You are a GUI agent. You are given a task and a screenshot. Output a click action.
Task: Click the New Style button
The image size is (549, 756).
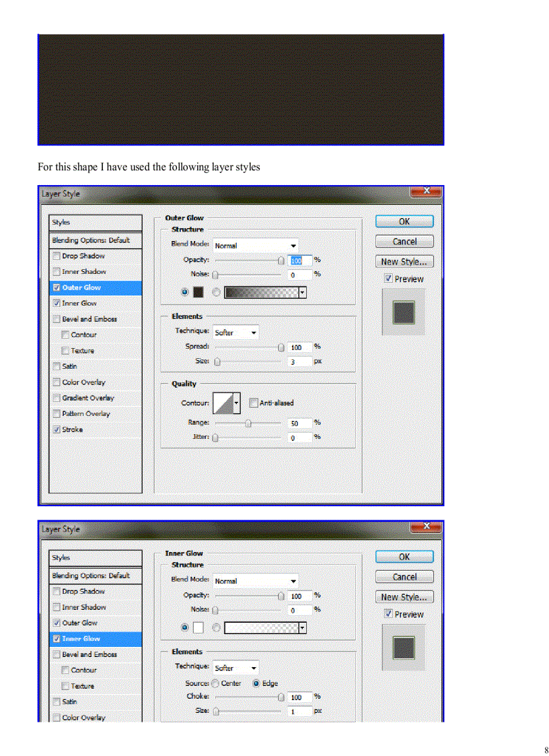coord(404,261)
